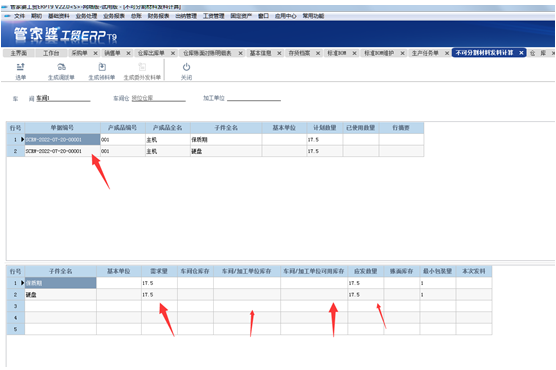Image resolution: width=556 pixels, height=370 pixels.
Task: Click the 需求量 column header
Action: 159,271
